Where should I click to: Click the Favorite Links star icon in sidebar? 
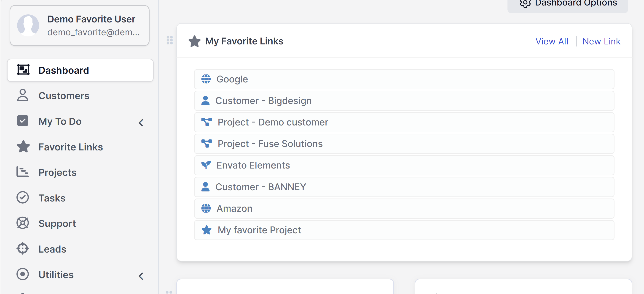(23, 147)
